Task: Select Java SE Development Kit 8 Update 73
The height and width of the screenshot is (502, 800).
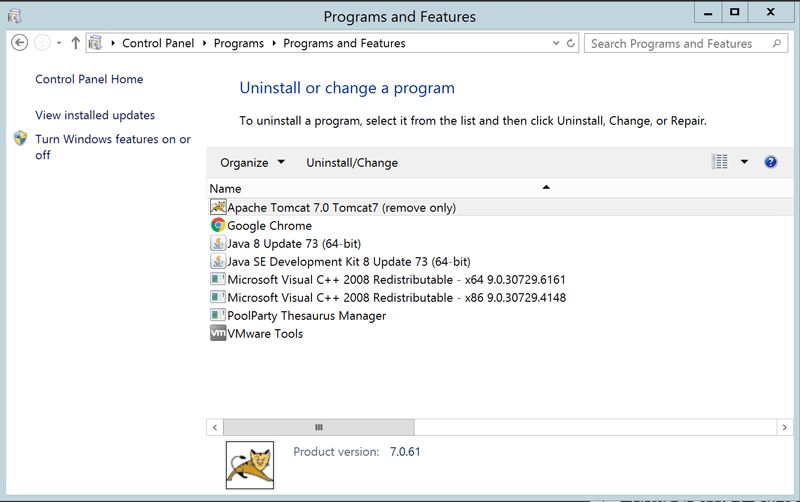Action: (348, 261)
